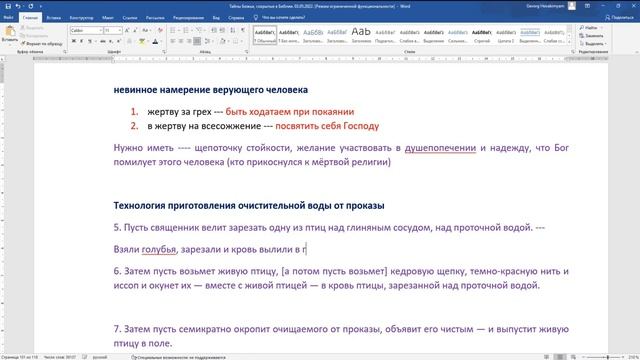The image size is (640, 360).
Task: Click the Найти button
Action: tap(590, 28)
